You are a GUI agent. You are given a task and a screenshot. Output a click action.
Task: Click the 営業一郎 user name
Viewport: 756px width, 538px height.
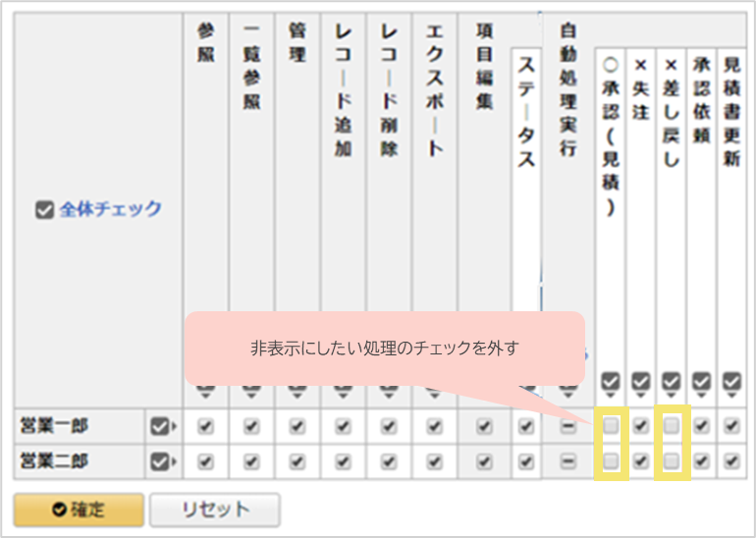(x=54, y=426)
